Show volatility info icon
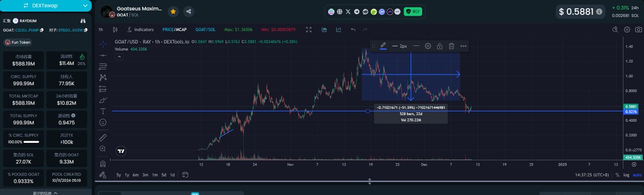Screen dimensions: 644x195 (x=74, y=115)
